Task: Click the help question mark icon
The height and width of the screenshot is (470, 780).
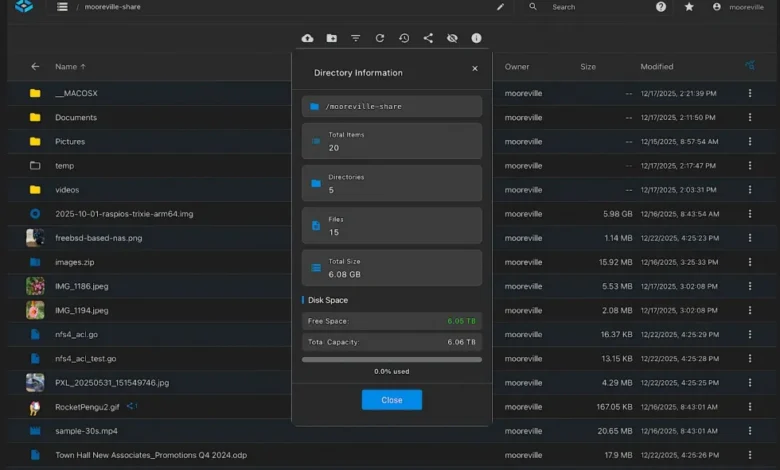Action: (x=661, y=7)
